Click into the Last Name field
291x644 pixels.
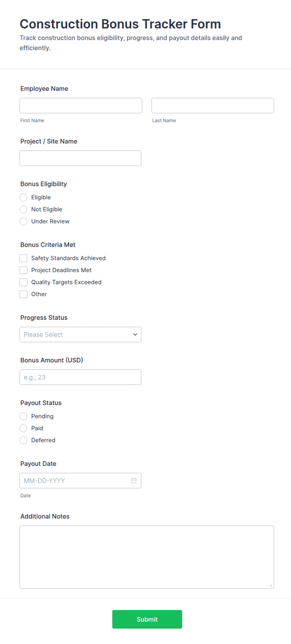(213, 106)
